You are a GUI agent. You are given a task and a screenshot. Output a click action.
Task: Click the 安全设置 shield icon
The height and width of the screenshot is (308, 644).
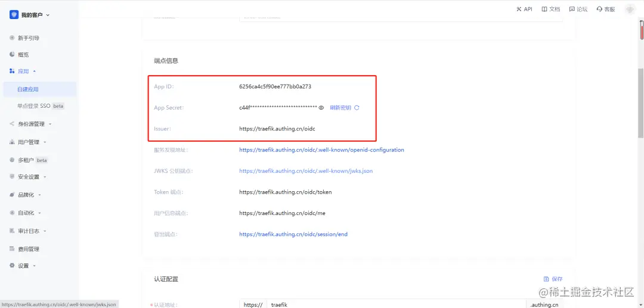[x=12, y=177]
